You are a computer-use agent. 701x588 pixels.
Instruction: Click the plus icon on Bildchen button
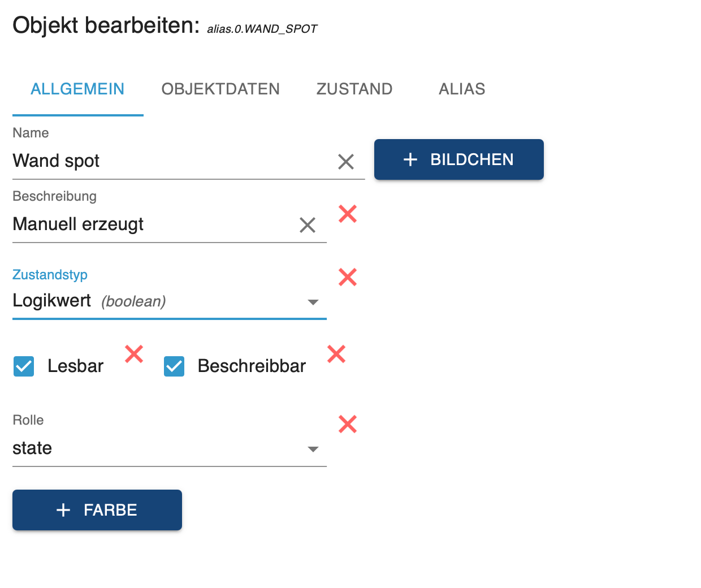click(410, 160)
